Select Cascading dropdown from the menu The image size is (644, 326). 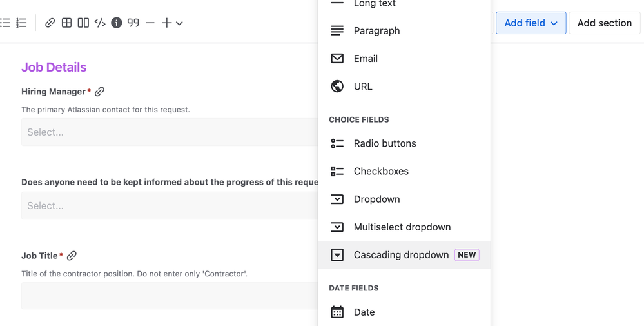401,255
